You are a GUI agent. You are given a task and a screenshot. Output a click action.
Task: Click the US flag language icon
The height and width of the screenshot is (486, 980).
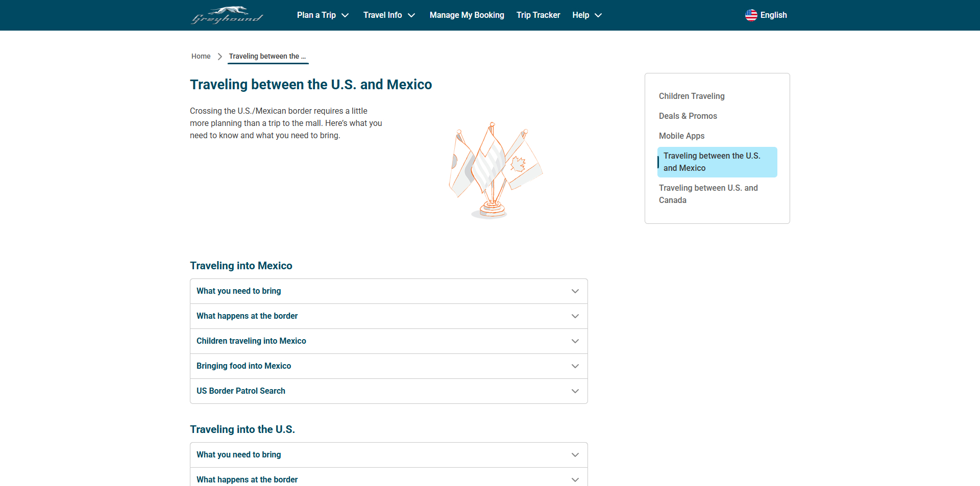[x=751, y=15]
